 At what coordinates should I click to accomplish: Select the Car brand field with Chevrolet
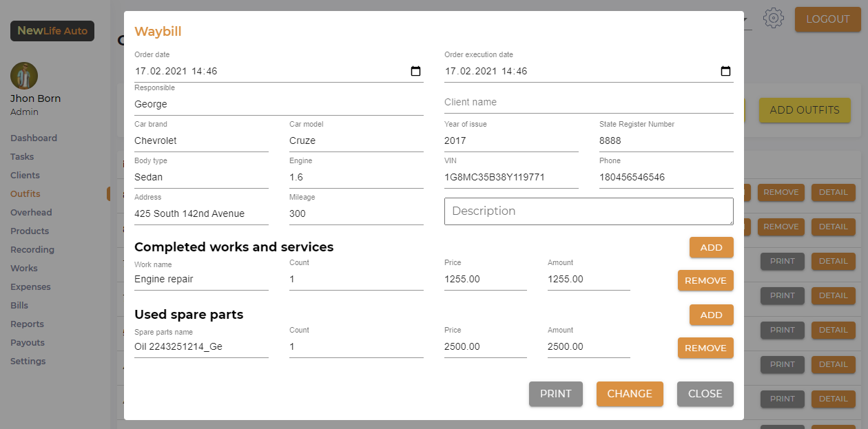coord(201,140)
